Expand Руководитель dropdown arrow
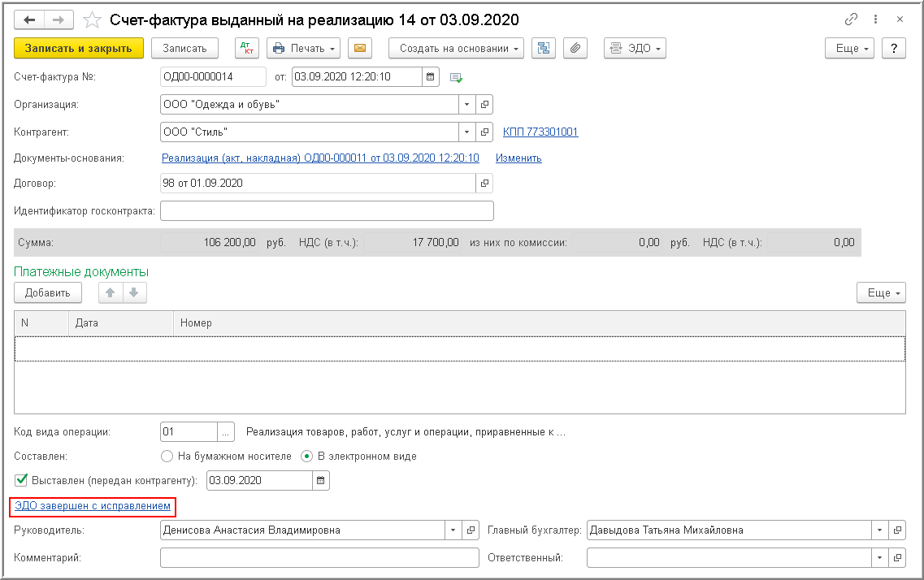 click(453, 530)
